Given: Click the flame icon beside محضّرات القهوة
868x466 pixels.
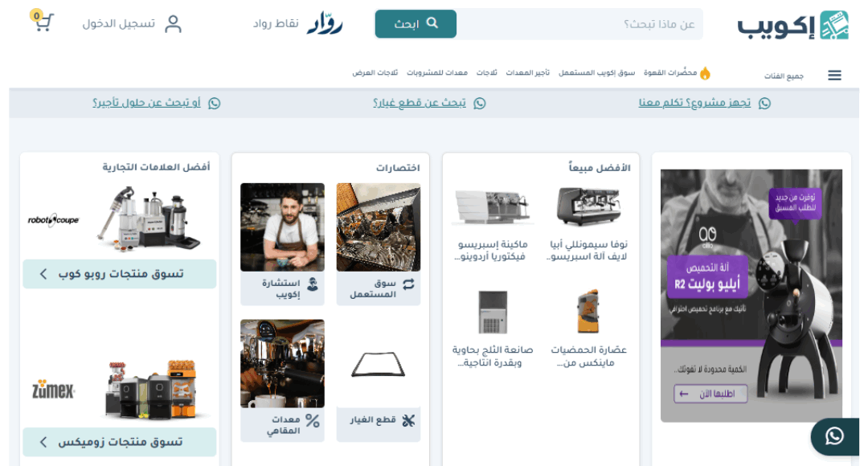Looking at the screenshot, I should click(x=705, y=73).
